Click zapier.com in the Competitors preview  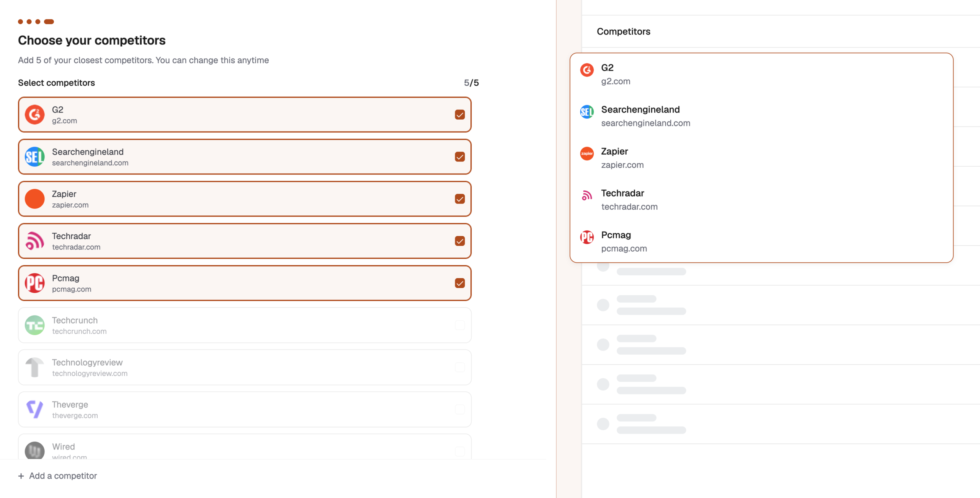pyautogui.click(x=622, y=165)
